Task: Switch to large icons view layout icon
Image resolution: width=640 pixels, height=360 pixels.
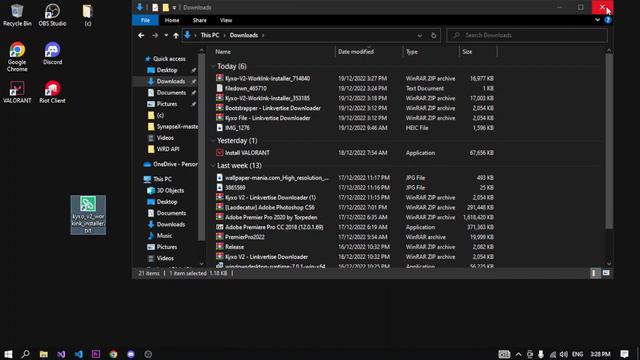Action: pos(606,273)
